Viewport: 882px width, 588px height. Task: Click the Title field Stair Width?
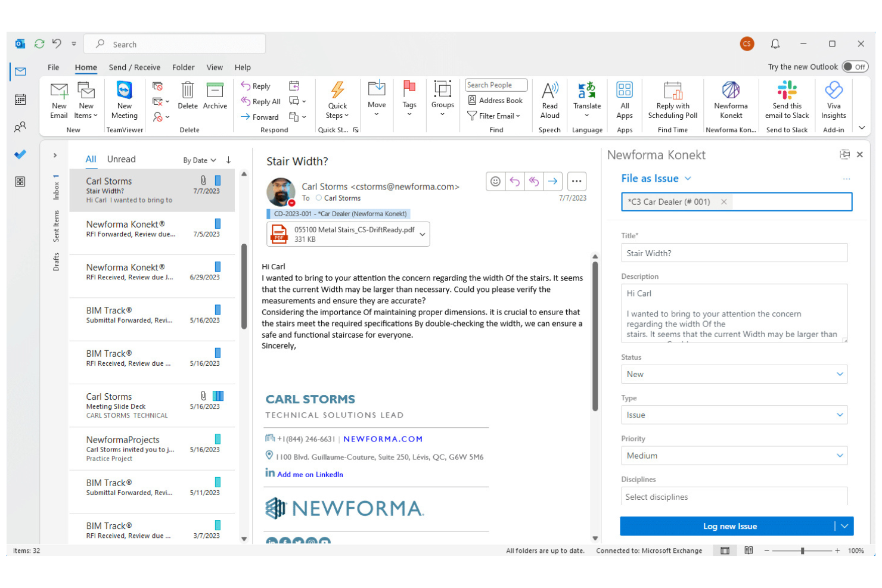click(734, 253)
